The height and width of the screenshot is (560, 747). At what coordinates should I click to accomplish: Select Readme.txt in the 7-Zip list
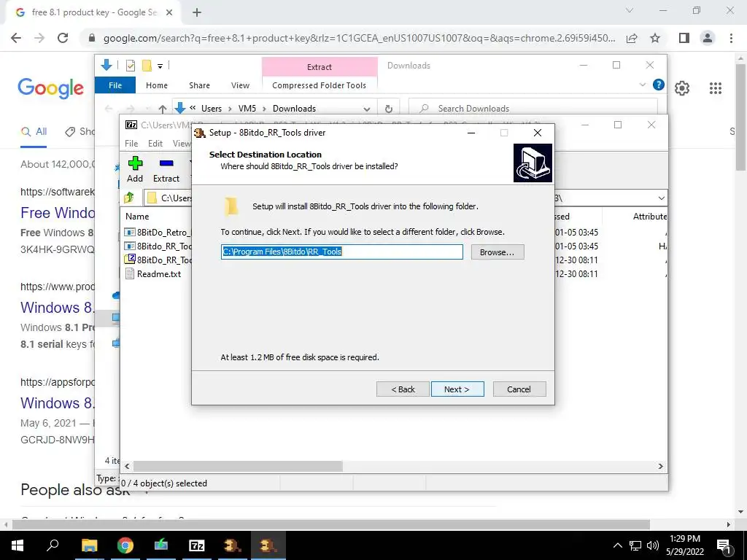pos(158,274)
